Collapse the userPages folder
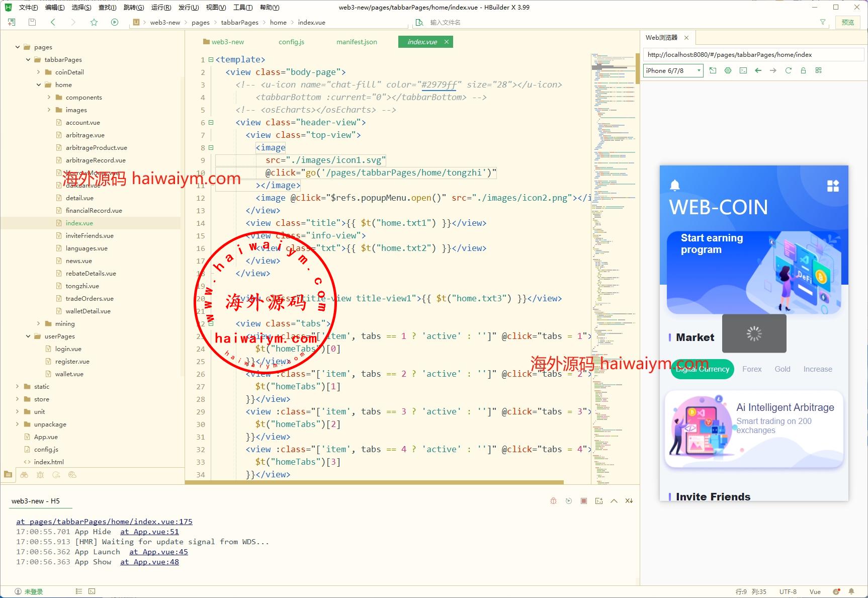This screenshot has width=868, height=598. (x=28, y=336)
